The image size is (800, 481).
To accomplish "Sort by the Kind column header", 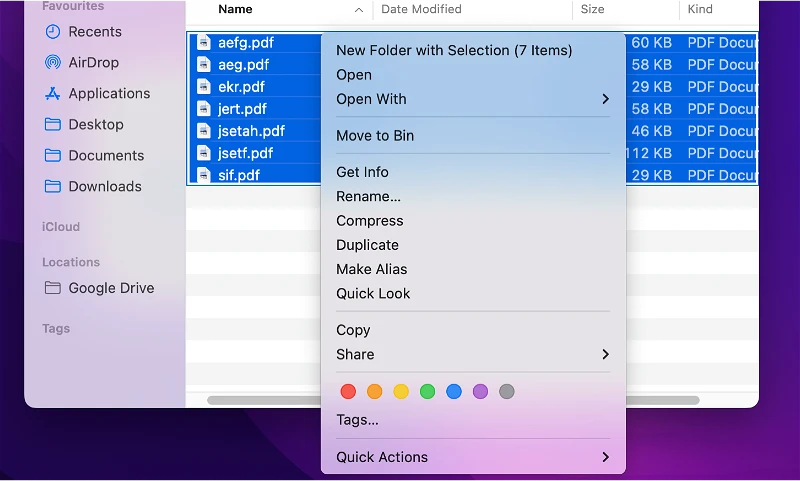I will [700, 9].
